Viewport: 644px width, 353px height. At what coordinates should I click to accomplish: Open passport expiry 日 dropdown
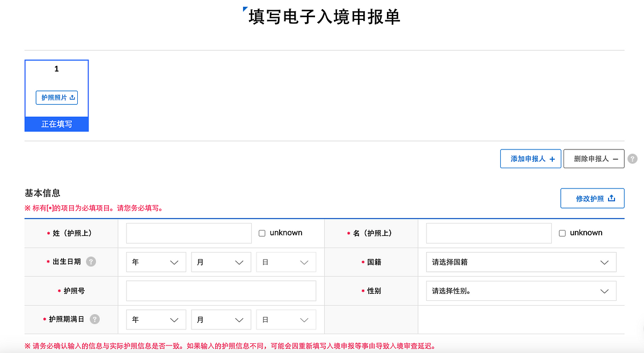(x=286, y=320)
